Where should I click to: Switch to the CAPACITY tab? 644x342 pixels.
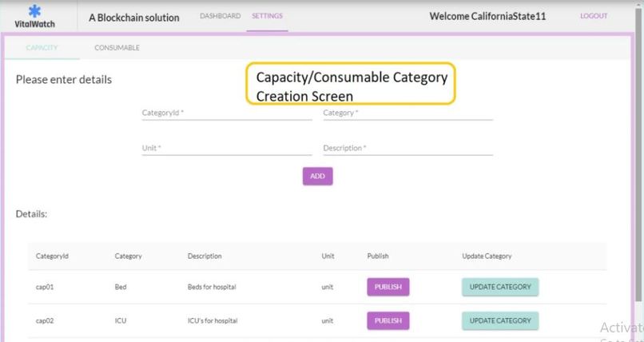point(42,48)
